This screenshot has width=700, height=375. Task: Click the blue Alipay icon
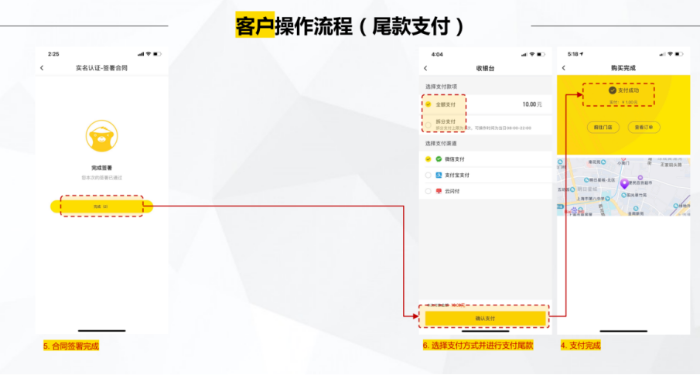[439, 175]
